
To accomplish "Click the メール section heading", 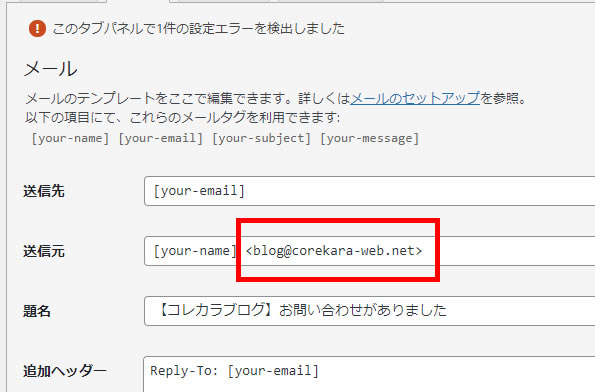I will [50, 69].
